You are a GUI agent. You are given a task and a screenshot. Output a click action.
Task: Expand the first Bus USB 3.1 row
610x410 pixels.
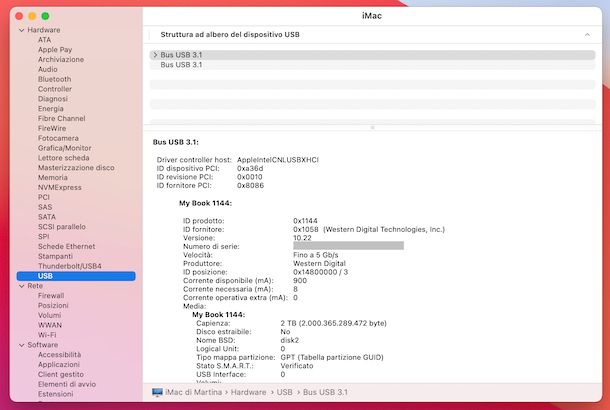pyautogui.click(x=154, y=54)
